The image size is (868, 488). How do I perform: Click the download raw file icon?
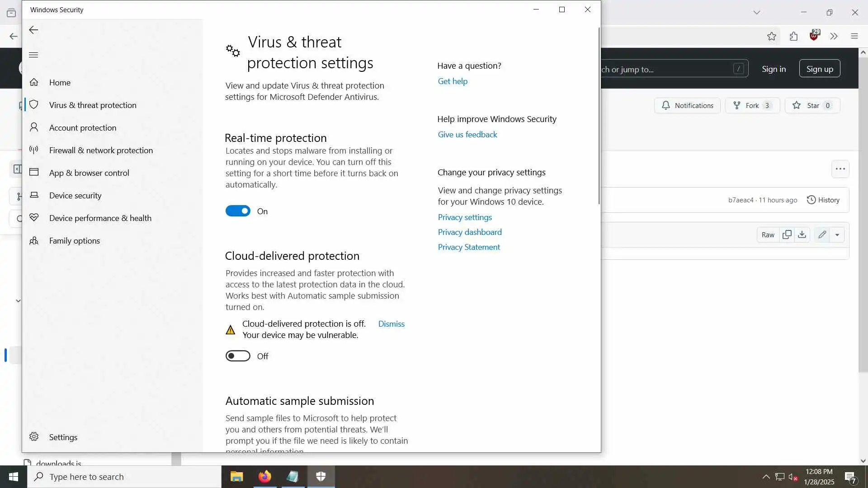click(802, 235)
